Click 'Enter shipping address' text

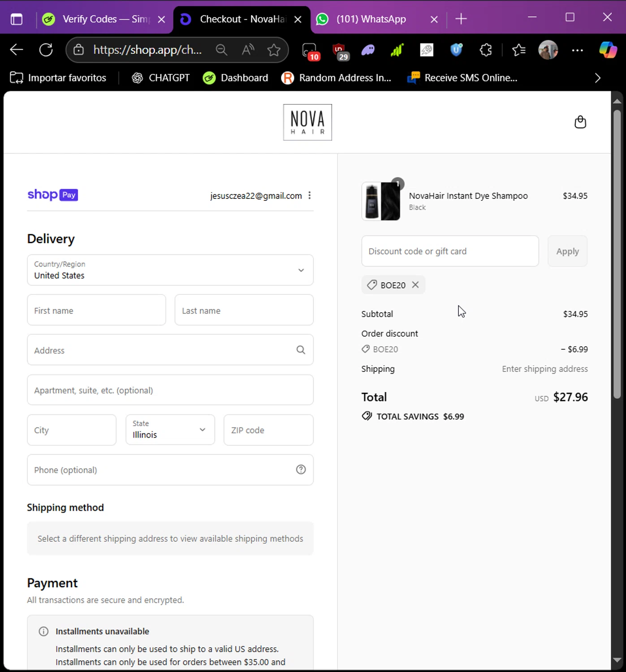545,369
